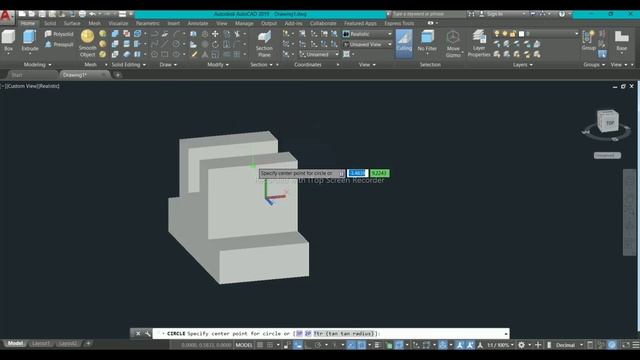Toggle grid display in status bar
This screenshot has width=640, height=360.
(260, 345)
